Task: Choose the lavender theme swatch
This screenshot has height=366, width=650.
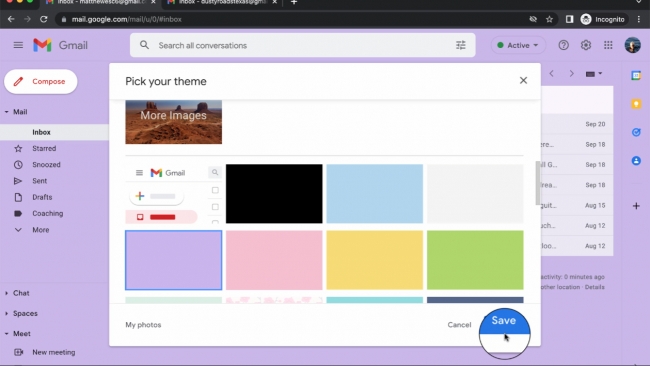Action: [174, 260]
